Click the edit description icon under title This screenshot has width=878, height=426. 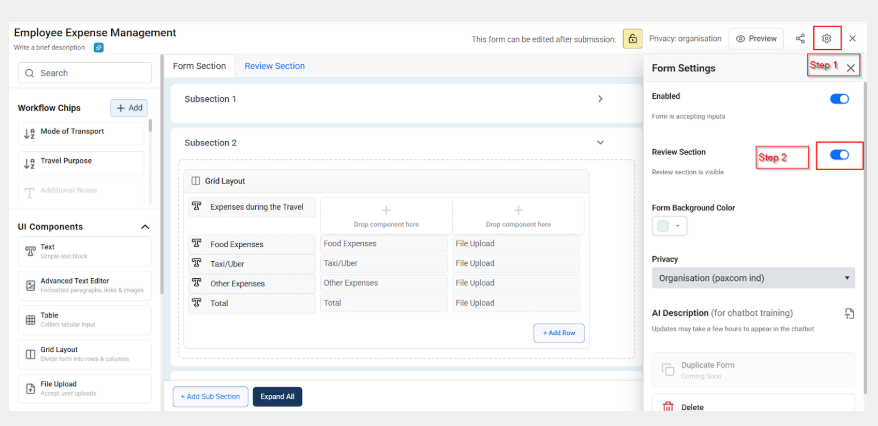pyautogui.click(x=99, y=47)
